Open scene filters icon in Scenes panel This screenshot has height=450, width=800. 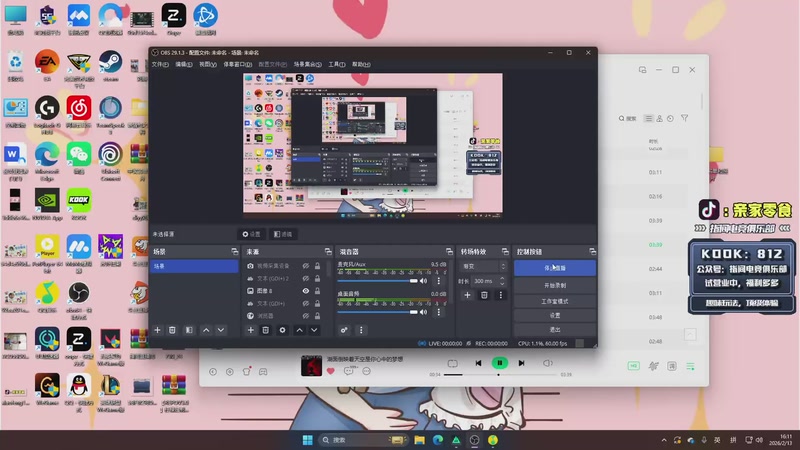pyautogui.click(x=189, y=330)
